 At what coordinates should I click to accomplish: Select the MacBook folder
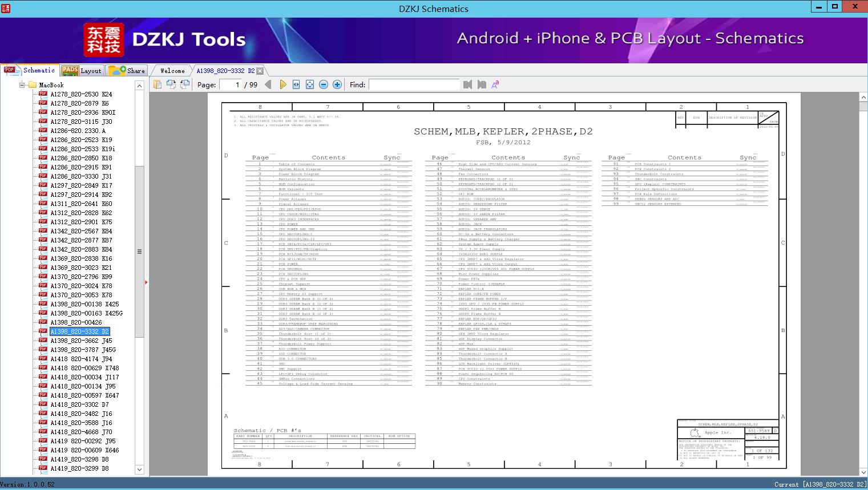[51, 85]
